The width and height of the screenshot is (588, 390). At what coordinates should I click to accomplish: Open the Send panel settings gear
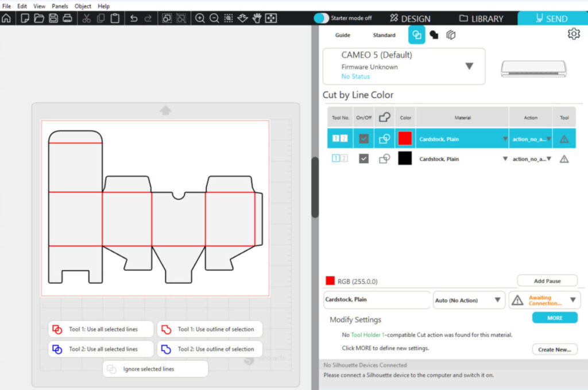tap(573, 34)
